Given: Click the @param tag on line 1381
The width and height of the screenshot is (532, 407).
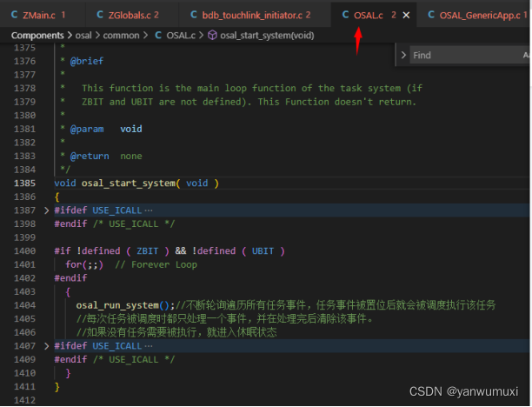Looking at the screenshot, I should pyautogui.click(x=87, y=129).
